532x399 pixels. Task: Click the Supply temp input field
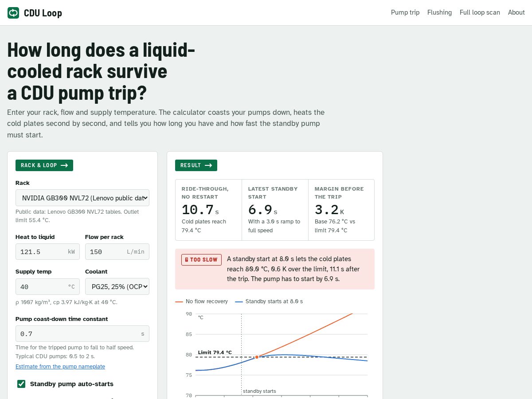click(47, 286)
